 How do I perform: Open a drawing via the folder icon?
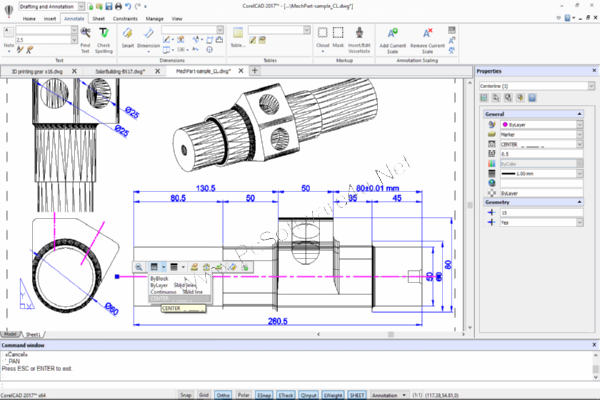99,7
